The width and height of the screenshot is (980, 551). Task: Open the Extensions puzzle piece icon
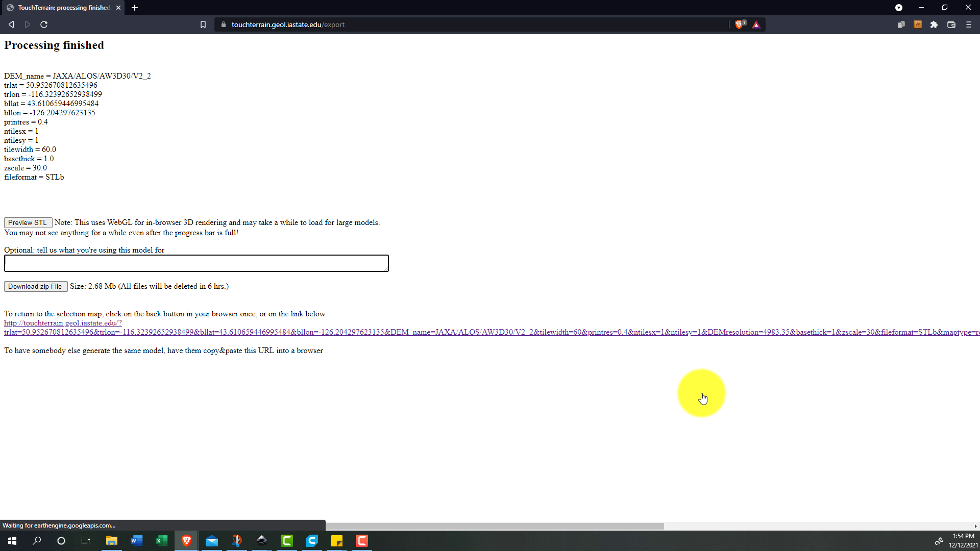coord(934,24)
